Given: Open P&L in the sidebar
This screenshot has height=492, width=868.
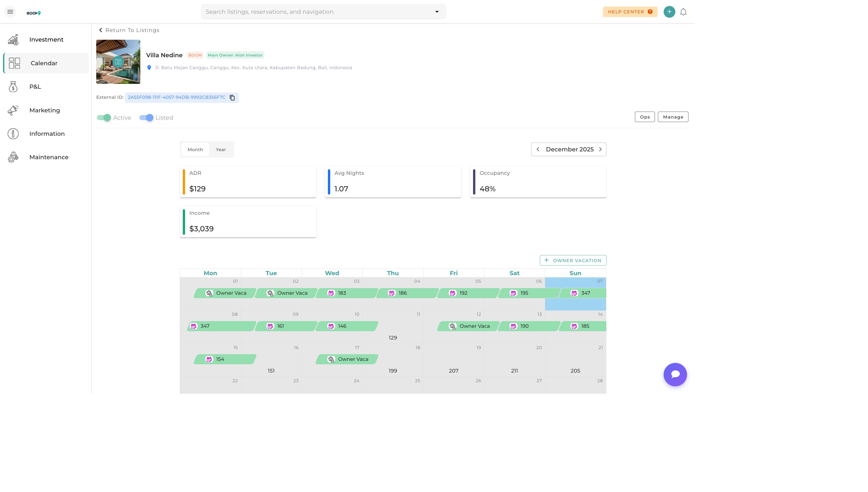Looking at the screenshot, I should (x=35, y=87).
